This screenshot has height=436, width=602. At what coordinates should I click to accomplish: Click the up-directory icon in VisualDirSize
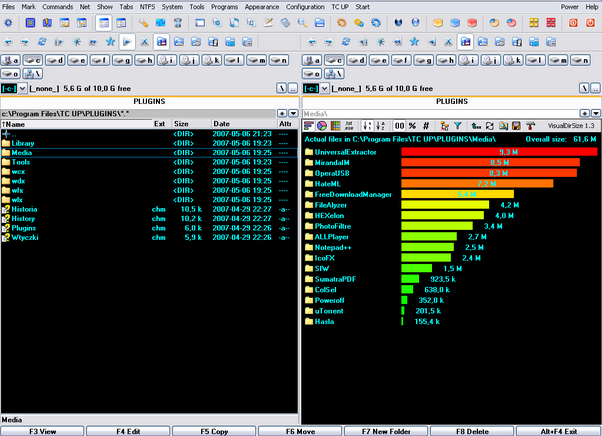[x=476, y=126]
